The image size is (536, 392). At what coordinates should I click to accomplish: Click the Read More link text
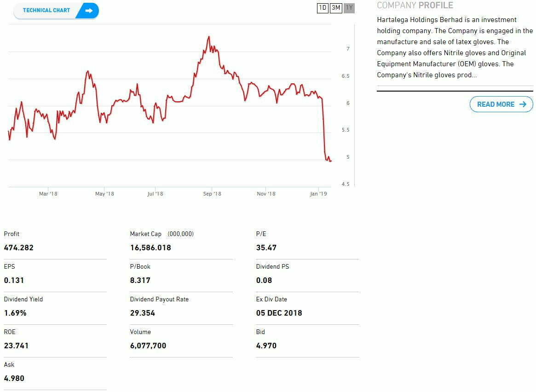click(496, 104)
